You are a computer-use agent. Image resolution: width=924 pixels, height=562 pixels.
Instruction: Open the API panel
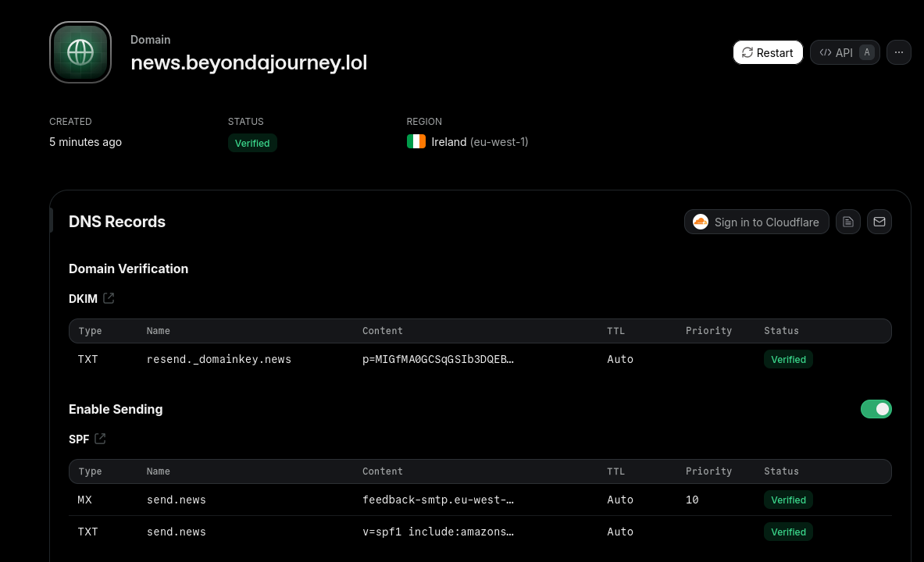click(x=844, y=52)
